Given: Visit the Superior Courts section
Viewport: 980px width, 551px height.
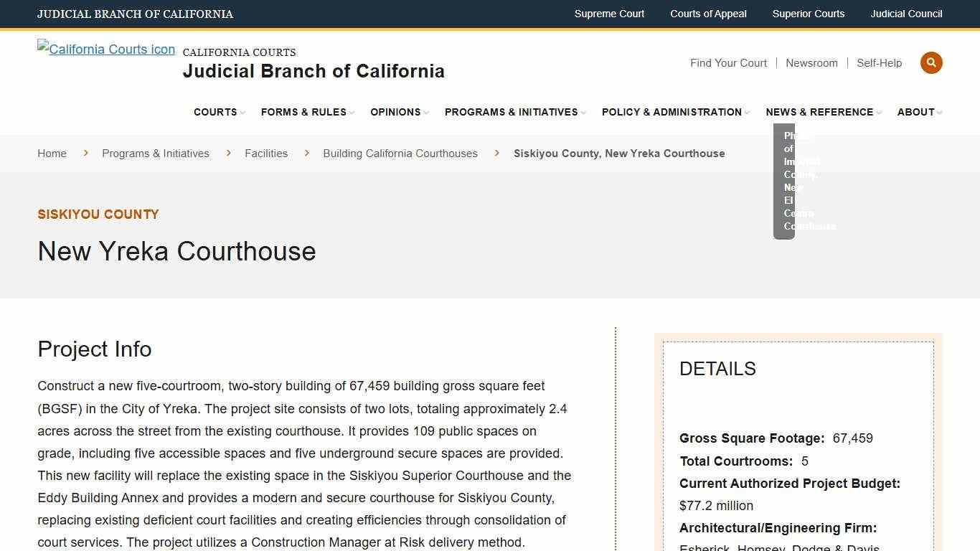Looking at the screenshot, I should pos(808,14).
